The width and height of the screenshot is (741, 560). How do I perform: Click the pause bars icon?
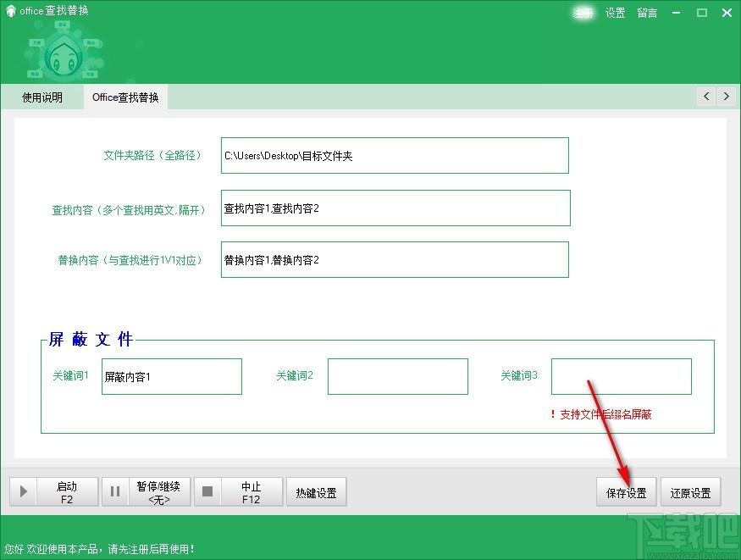115,492
